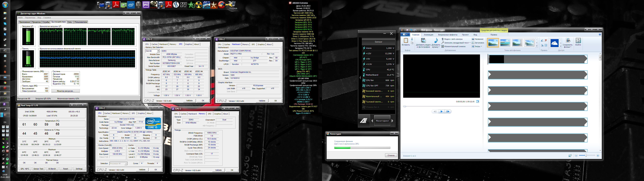The width and height of the screenshot is (644, 181).
Task: Click the zoom slider in Movie Maker status bar
Action: coord(586,156)
